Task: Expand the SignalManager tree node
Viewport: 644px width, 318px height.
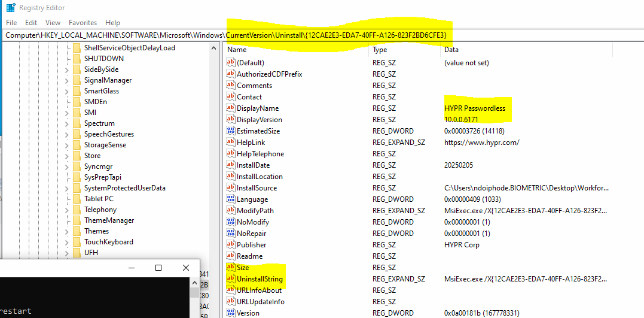Action: [66, 80]
